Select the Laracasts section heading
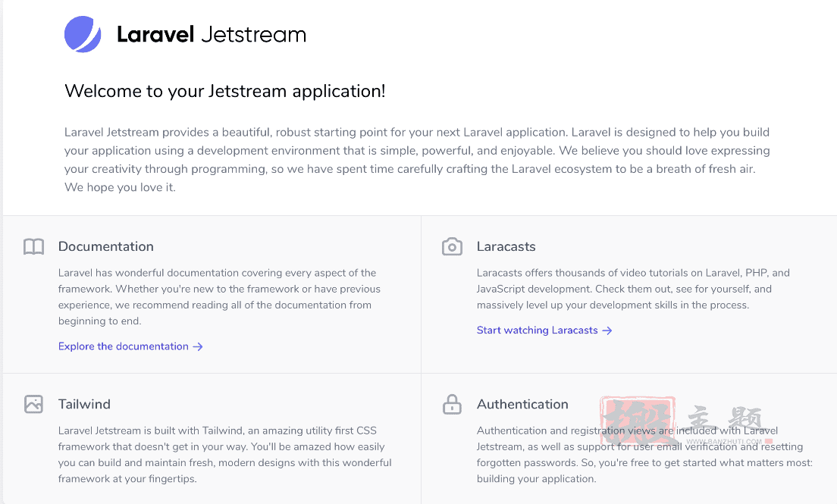The height and width of the screenshot is (504, 837). tap(506, 246)
